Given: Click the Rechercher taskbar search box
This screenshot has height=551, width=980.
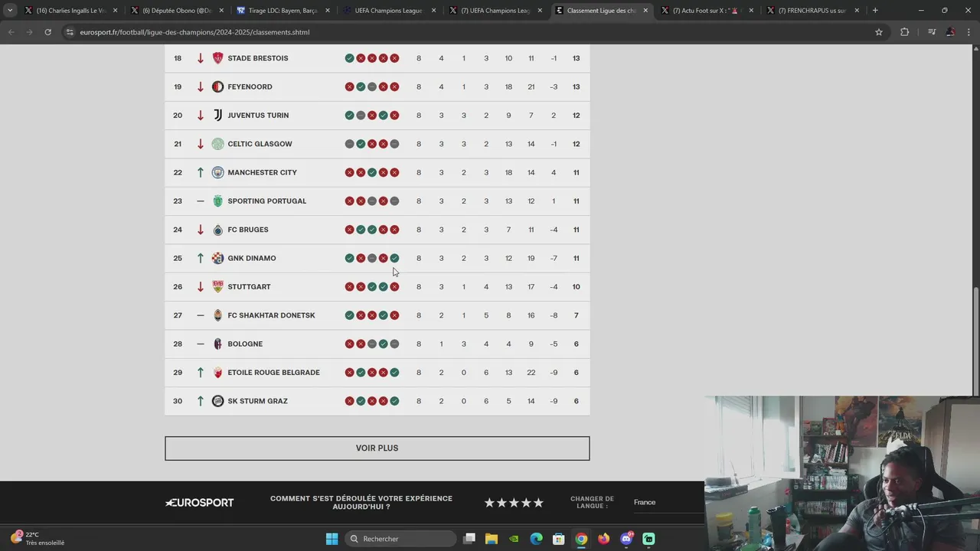Looking at the screenshot, I should (x=400, y=539).
